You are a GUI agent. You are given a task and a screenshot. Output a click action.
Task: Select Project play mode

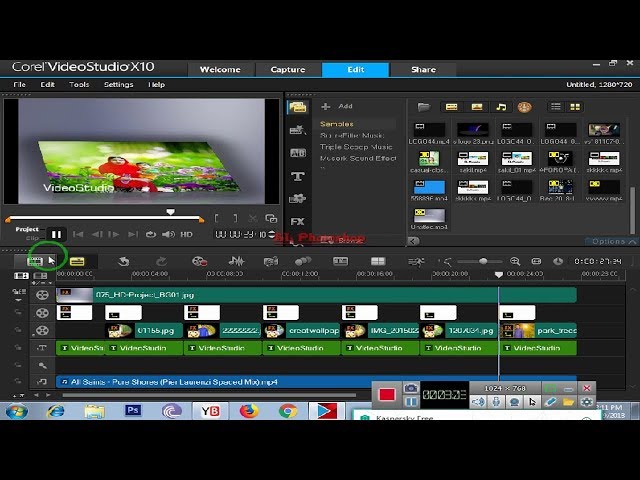coord(27,229)
